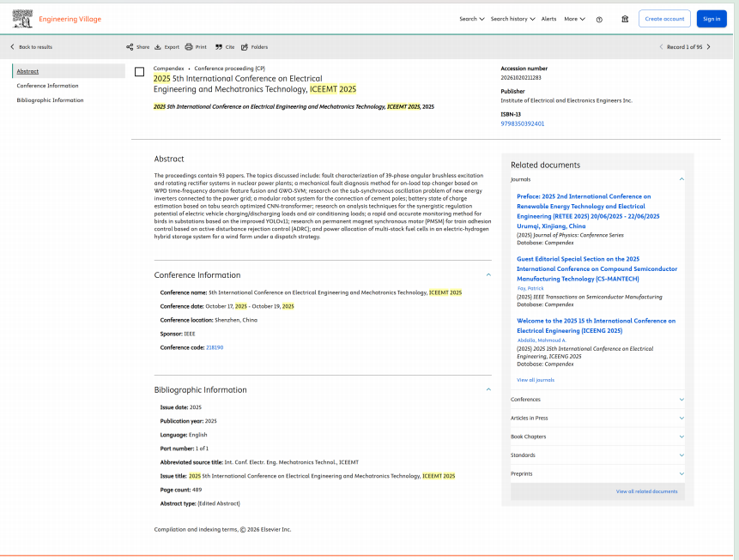Go Back to results

point(31,47)
